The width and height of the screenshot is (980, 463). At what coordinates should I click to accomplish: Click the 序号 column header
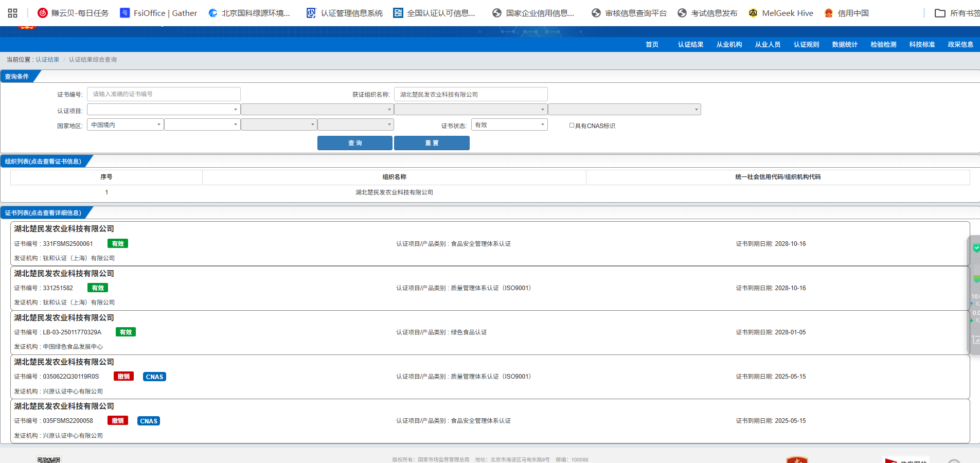click(106, 177)
